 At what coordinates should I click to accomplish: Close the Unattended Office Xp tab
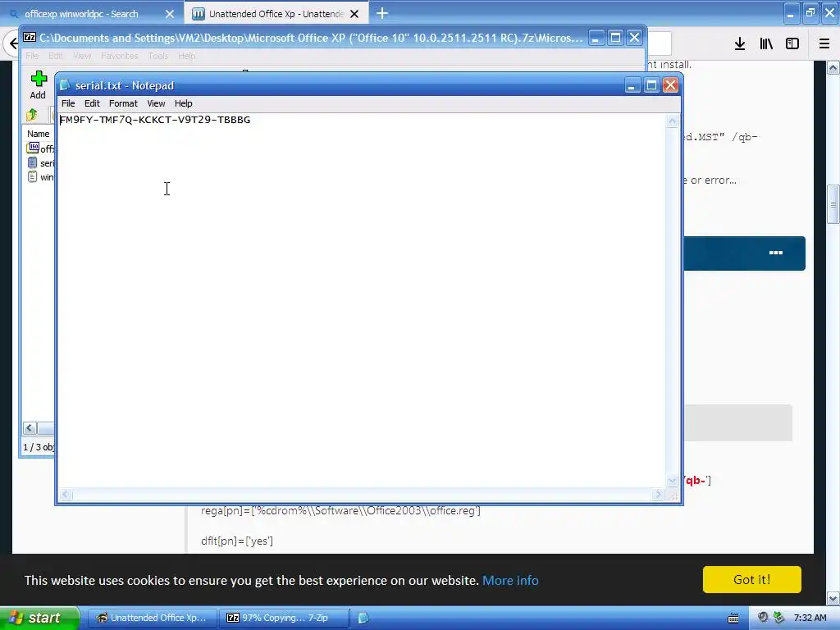pyautogui.click(x=354, y=14)
